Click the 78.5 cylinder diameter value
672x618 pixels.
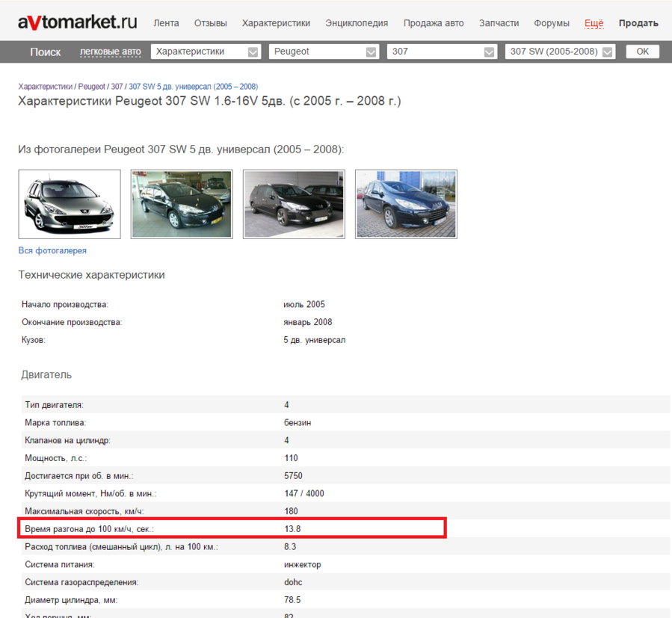coord(292,599)
